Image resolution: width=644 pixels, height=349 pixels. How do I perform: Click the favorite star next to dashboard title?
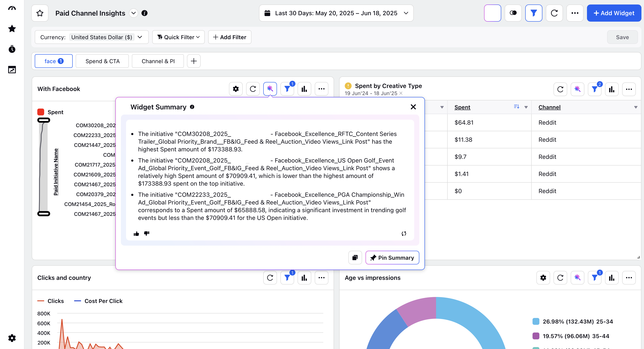pos(40,13)
